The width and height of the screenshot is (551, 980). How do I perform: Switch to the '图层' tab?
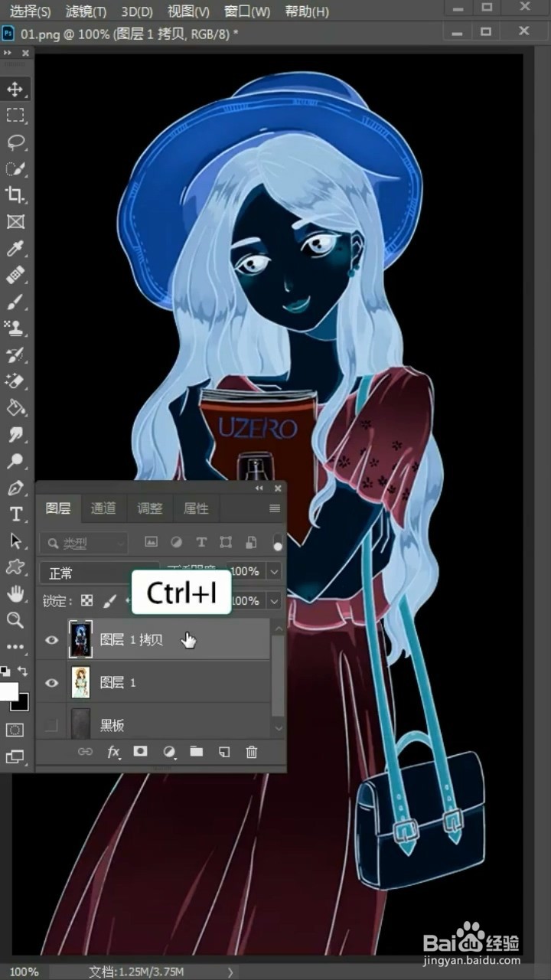58,508
